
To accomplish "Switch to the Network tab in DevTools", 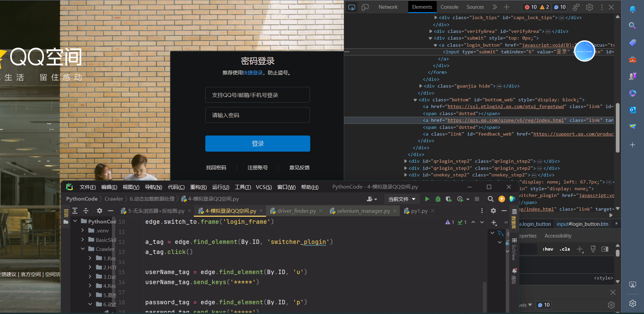I will [388, 7].
